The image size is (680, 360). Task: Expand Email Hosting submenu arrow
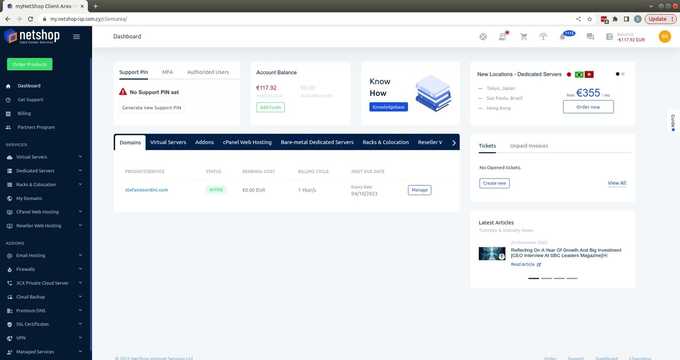80,255
